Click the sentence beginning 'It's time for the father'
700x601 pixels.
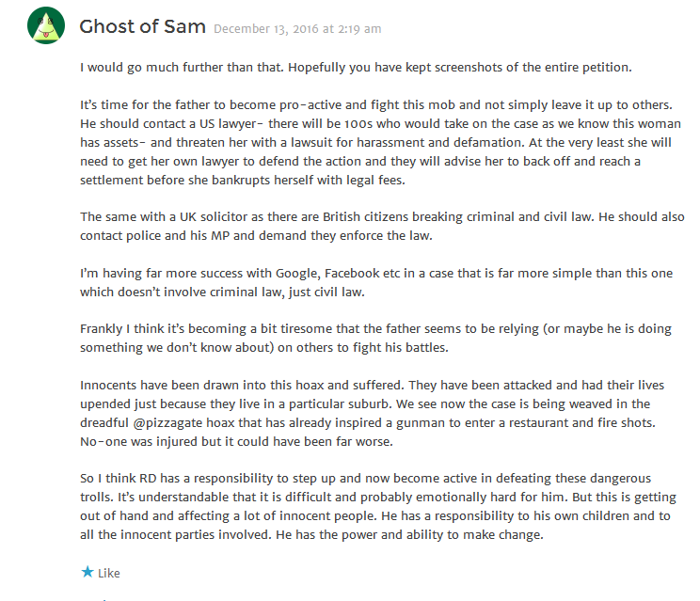376,104
